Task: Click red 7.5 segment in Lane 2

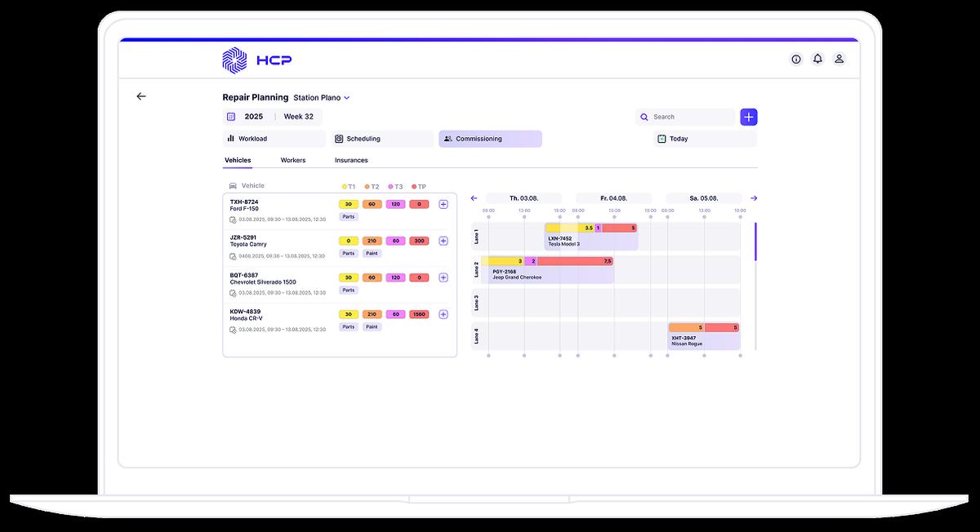Action: pyautogui.click(x=575, y=261)
